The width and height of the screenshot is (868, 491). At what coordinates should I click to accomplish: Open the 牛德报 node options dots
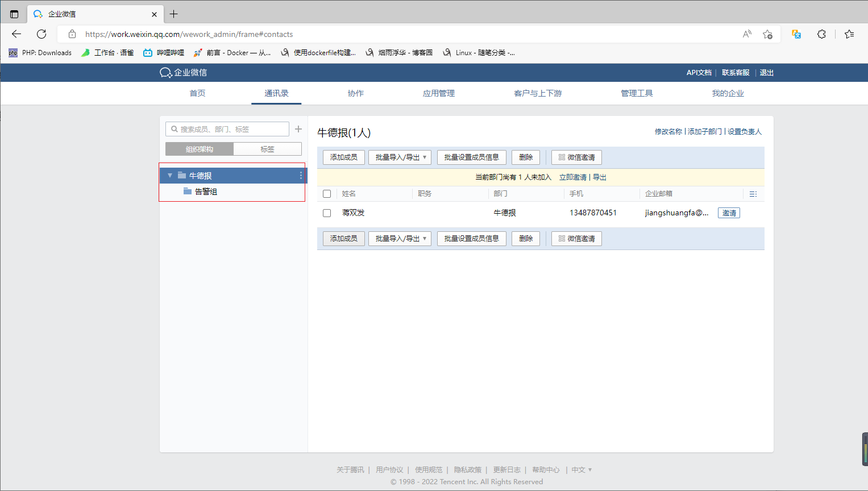click(x=301, y=176)
